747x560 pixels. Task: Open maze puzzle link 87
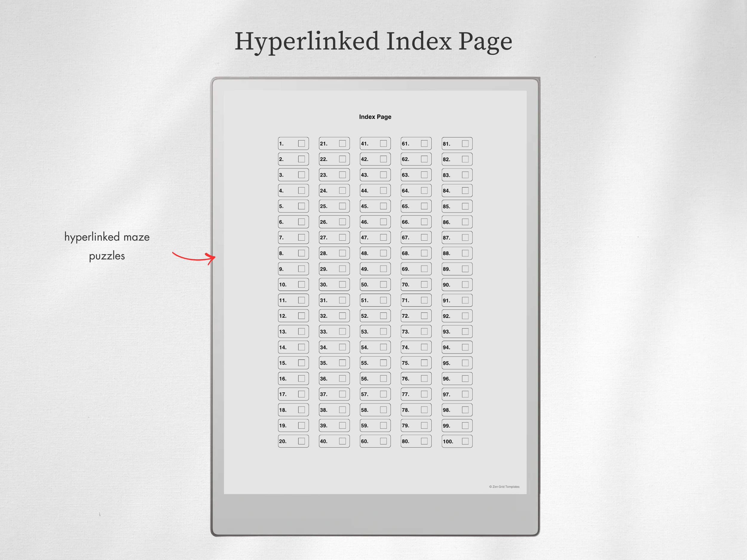[457, 237]
